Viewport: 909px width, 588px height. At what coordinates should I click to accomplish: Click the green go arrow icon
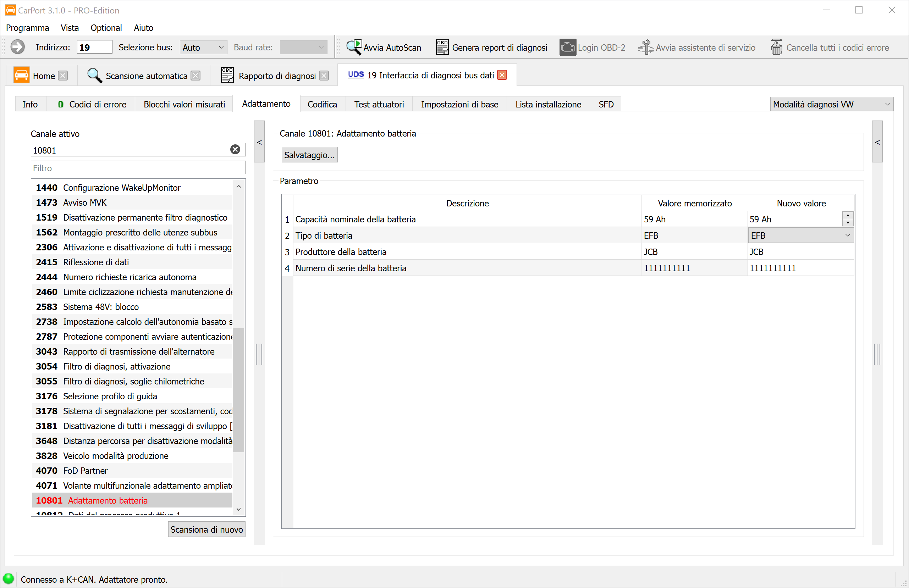17,47
